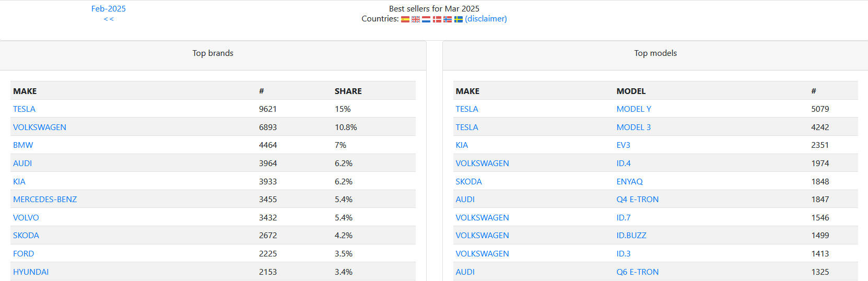
Task: Select HYUNDAI in Top brands list
Action: click(x=31, y=272)
